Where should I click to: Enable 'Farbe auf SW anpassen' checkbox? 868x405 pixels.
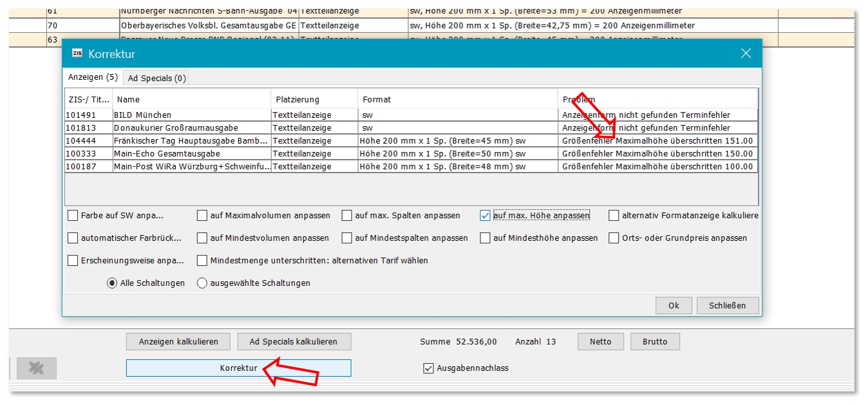tap(73, 216)
